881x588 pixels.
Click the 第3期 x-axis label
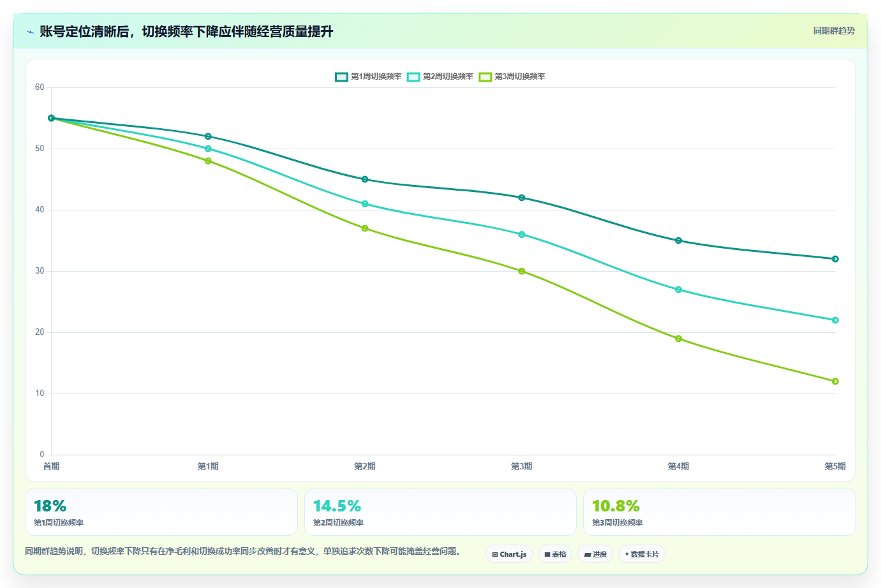(522, 466)
